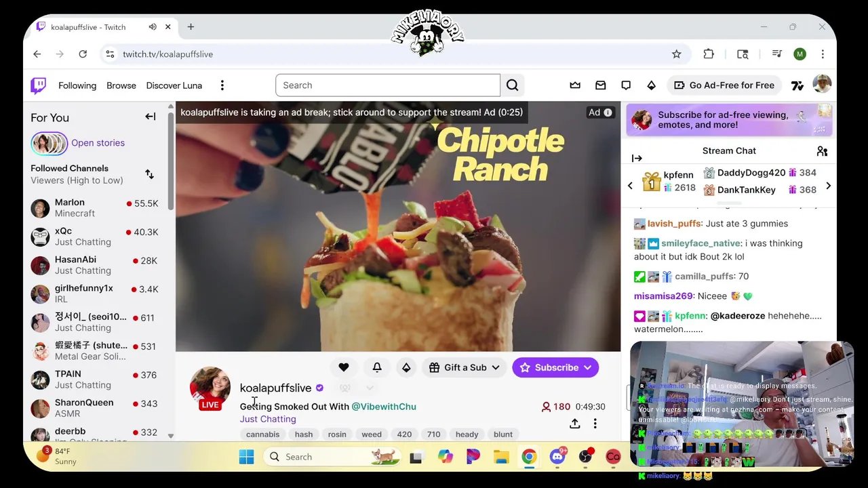
Task: Open chat community users icon
Action: 822,151
